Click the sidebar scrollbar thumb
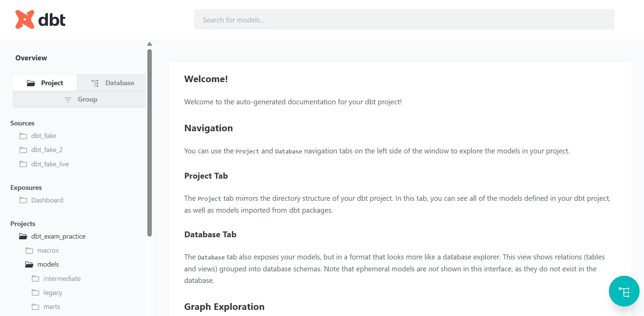Viewport: 644px width, 316px height. pos(149,142)
